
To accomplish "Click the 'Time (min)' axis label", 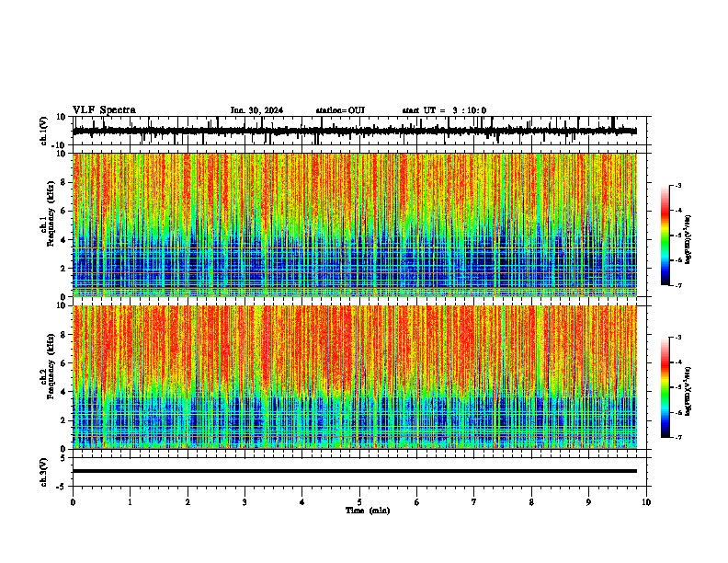I will click(368, 511).
